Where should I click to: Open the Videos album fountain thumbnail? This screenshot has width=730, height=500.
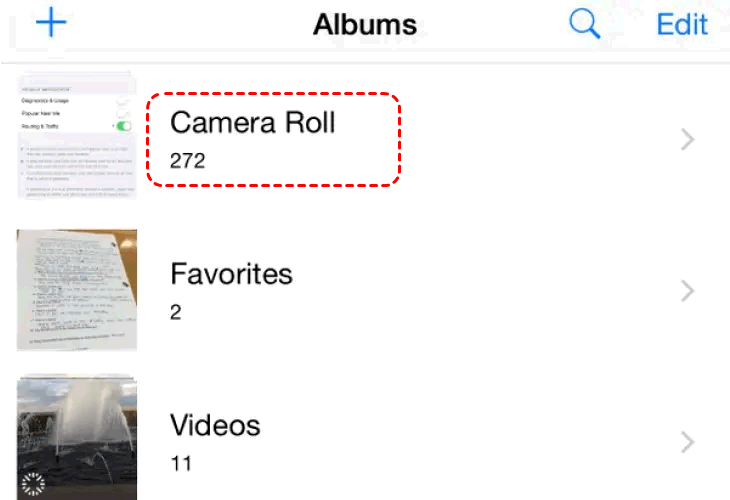tap(77, 438)
